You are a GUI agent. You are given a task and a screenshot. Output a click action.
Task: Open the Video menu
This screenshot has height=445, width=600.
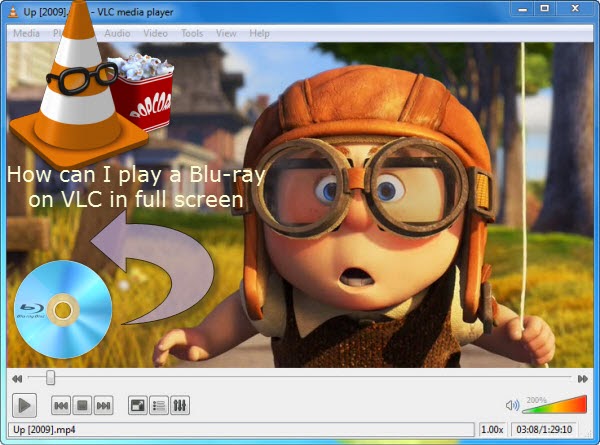tap(155, 34)
